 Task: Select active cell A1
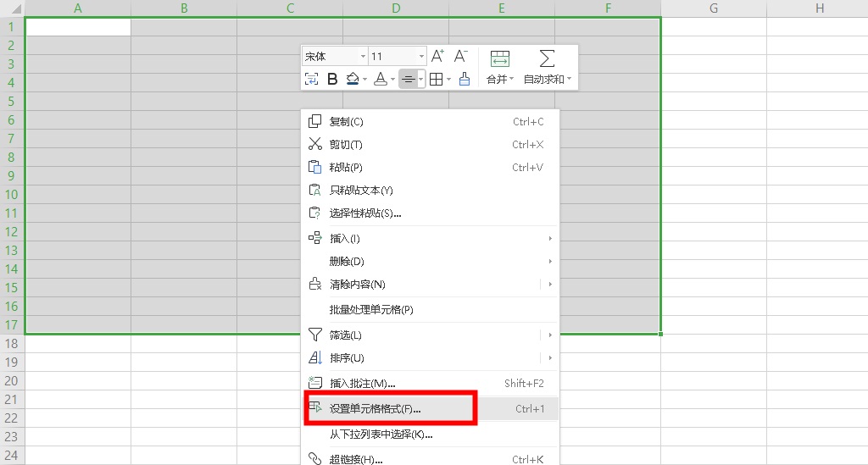pos(78,27)
